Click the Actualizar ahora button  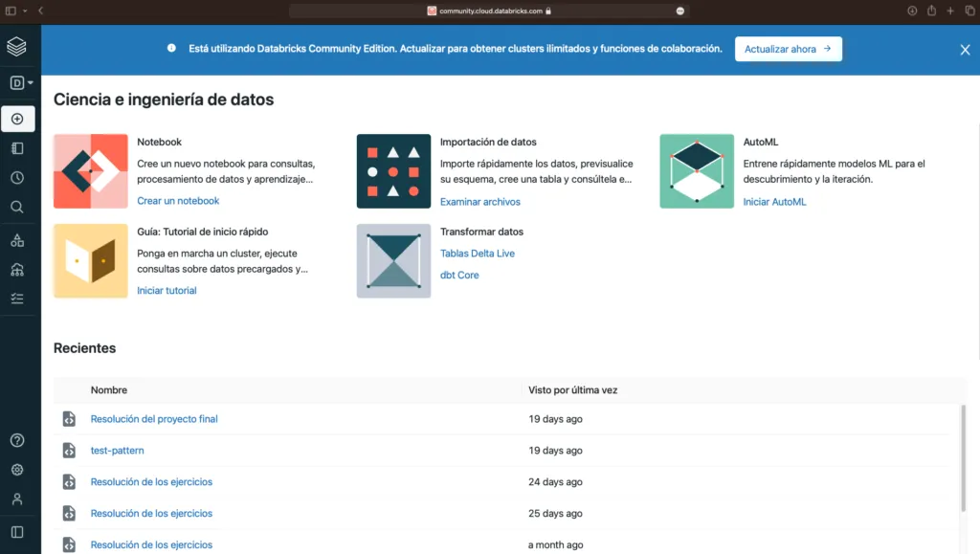(788, 49)
